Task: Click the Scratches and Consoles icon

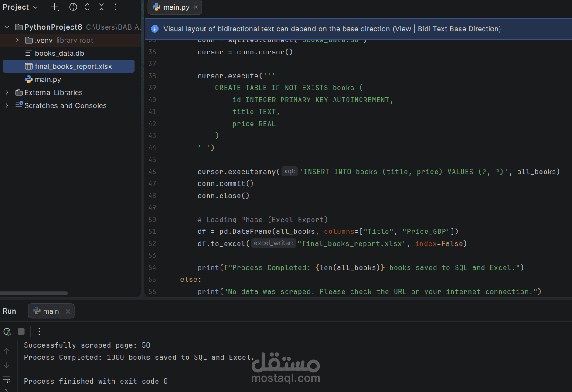Action: pos(19,105)
